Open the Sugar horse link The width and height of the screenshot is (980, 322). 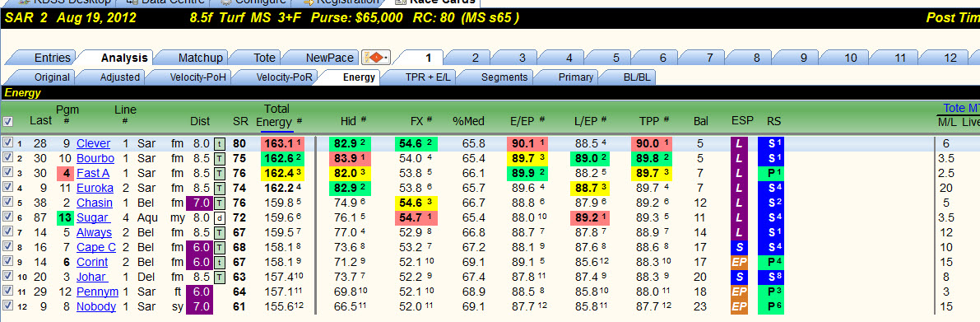point(93,217)
